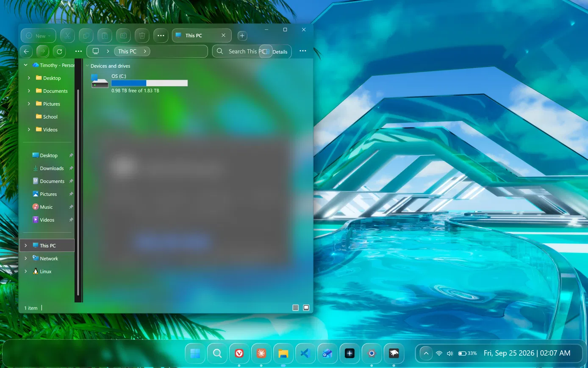Click the "1 item" status text
Screen dimensions: 588x368
tap(31, 308)
